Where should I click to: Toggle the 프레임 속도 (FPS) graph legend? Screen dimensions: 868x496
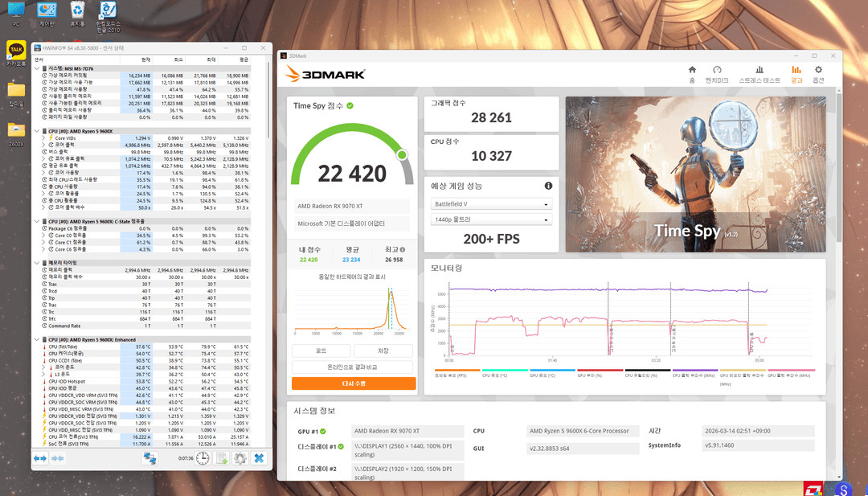450,372
